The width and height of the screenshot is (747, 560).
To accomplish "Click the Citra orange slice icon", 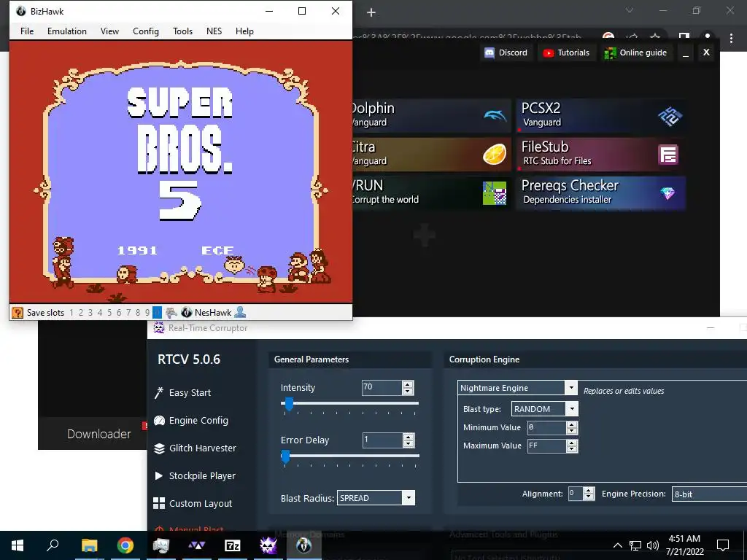I will 495,155.
